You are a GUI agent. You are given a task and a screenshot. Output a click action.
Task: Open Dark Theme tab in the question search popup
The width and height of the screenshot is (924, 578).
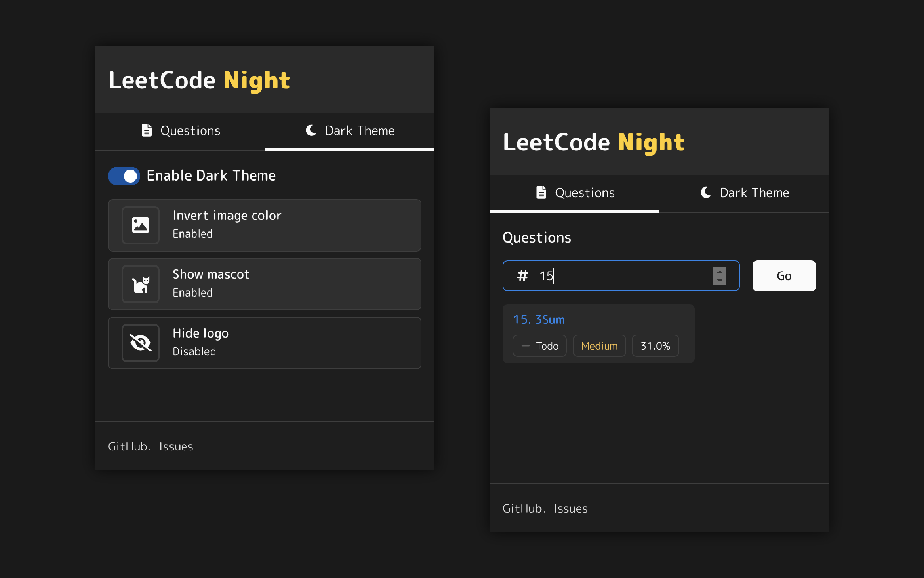[744, 193]
